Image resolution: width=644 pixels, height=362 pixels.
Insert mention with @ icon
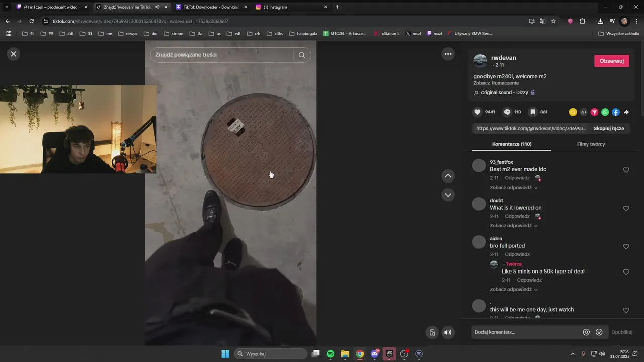[x=586, y=332]
